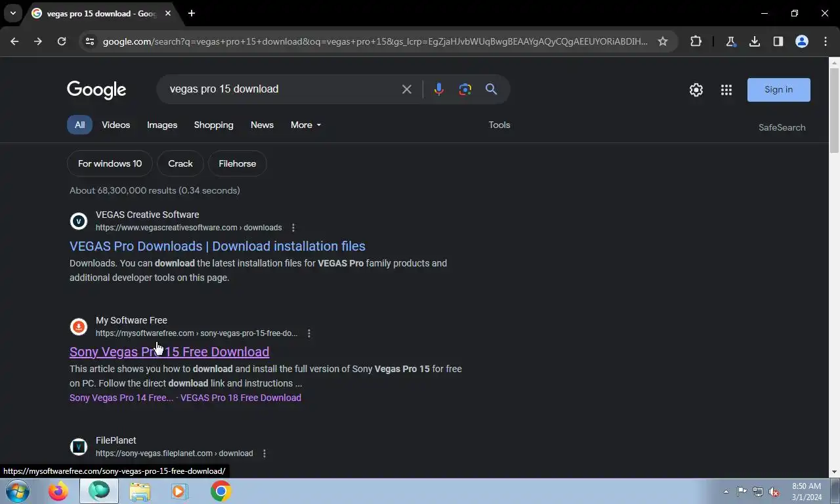Open VEGAS Pro 18 Free Download sitelink
Viewport: 840px width, 504px height.
241,398
